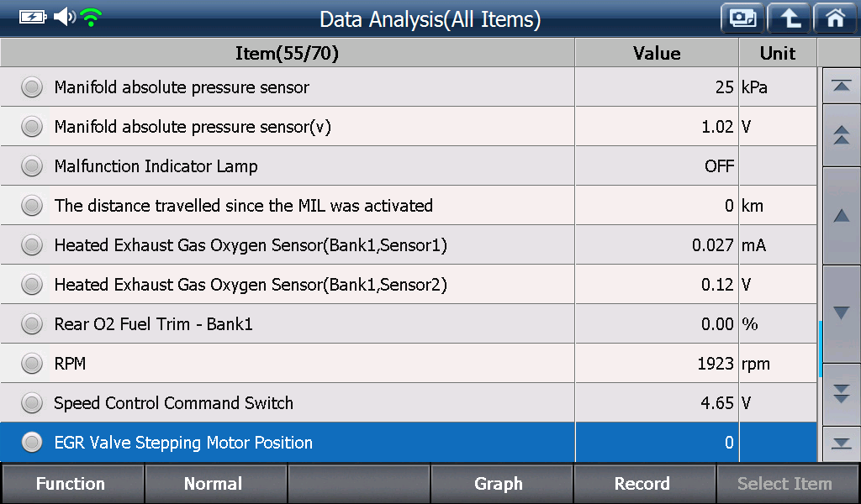
Task: Click the back/up arrow icon
Action: coord(789,18)
